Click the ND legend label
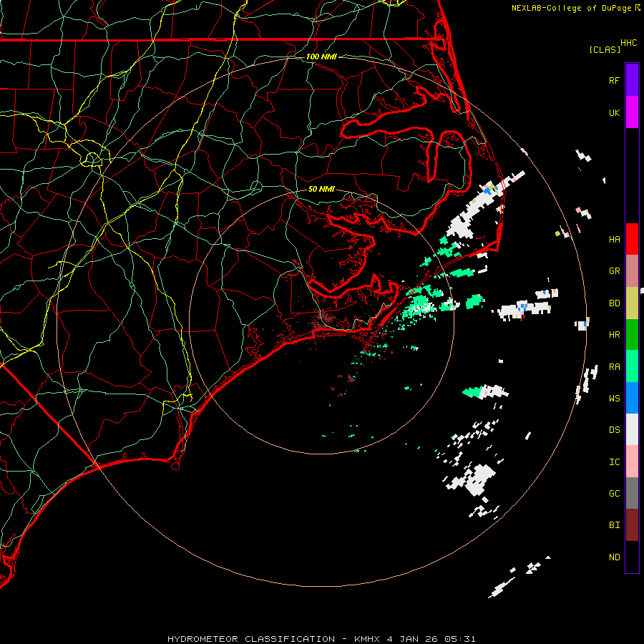Viewport: 644px width, 644px height. click(x=614, y=557)
